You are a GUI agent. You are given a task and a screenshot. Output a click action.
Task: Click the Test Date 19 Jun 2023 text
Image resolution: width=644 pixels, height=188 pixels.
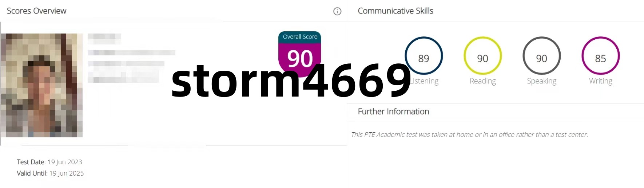[49, 162]
